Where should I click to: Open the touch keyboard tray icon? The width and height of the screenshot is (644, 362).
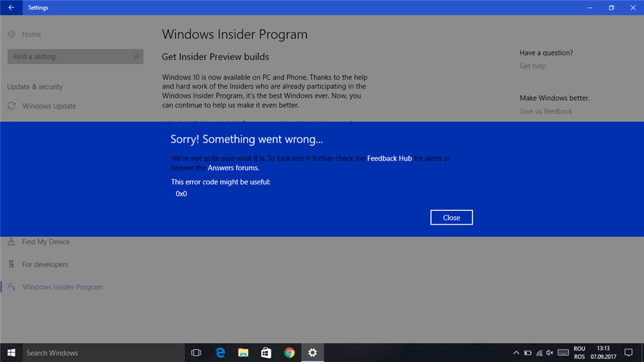563,352
